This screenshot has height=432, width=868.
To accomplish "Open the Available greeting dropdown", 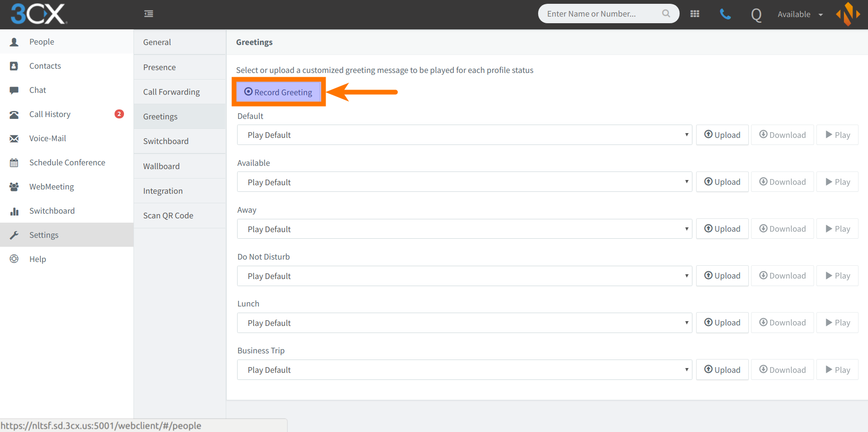I will tap(464, 182).
